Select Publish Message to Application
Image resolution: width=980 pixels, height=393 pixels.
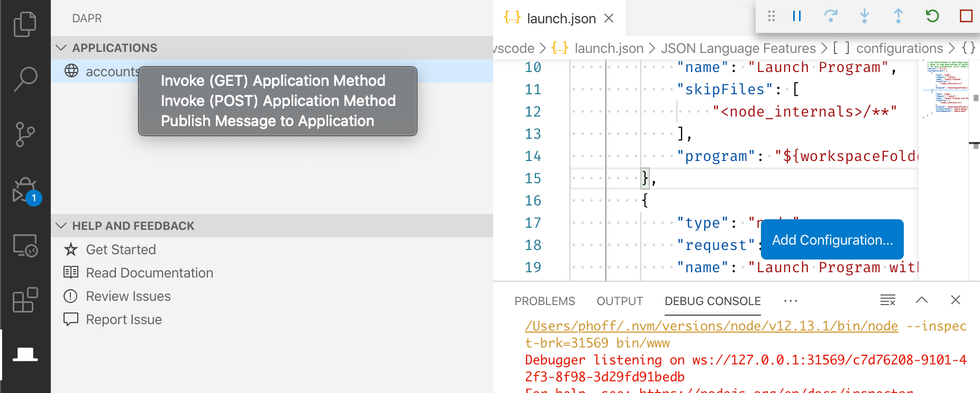267,121
